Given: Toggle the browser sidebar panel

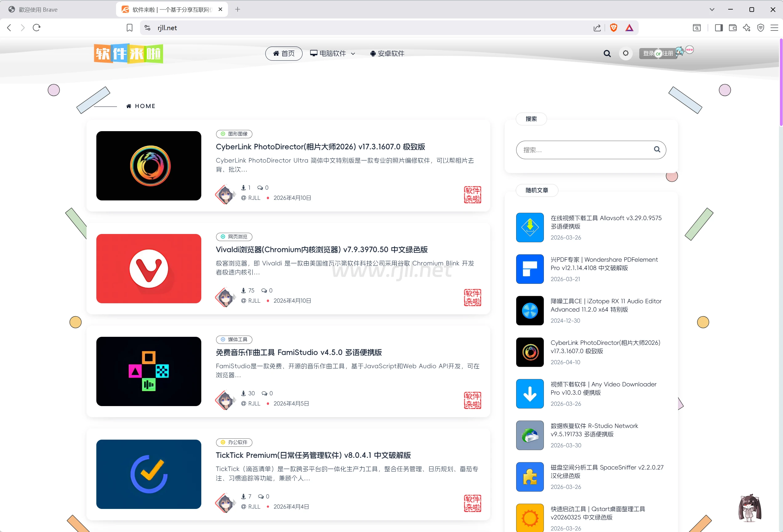Looking at the screenshot, I should (x=719, y=28).
